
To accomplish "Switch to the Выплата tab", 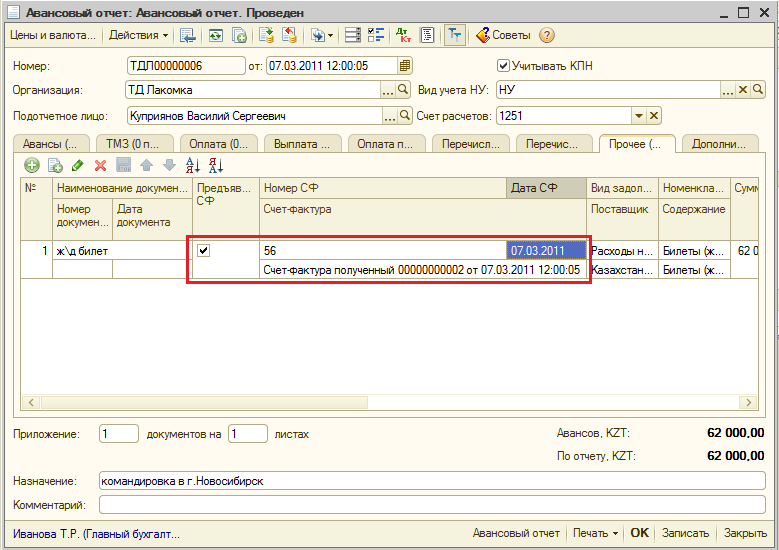I will (302, 144).
